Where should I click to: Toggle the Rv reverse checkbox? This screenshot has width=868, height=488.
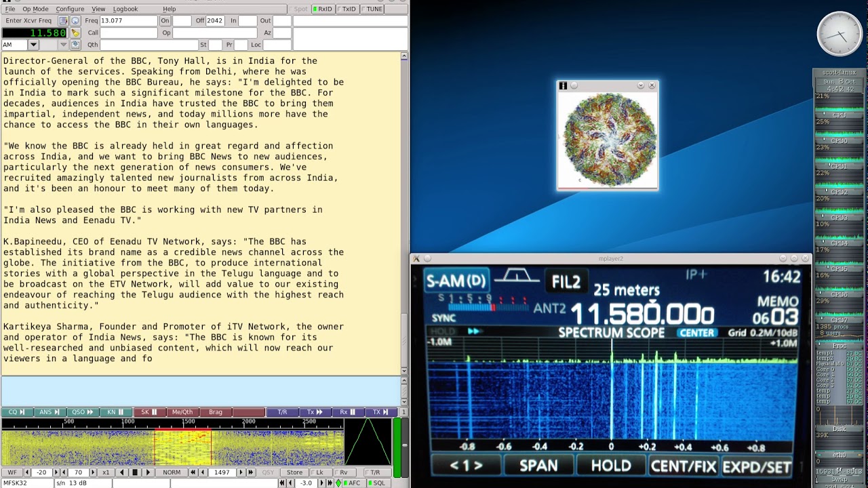click(x=343, y=472)
